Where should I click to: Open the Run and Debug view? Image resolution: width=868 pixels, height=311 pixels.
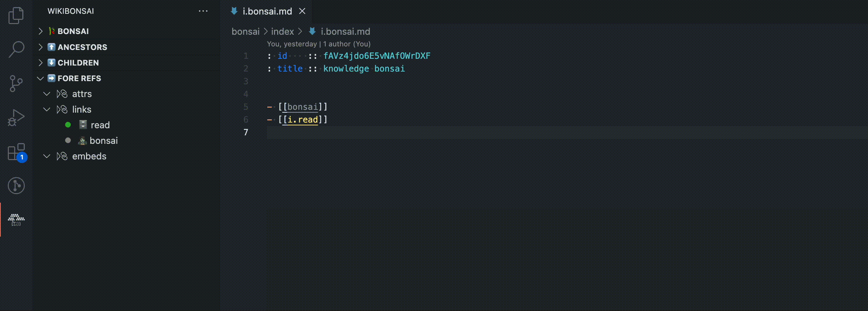coord(16,117)
